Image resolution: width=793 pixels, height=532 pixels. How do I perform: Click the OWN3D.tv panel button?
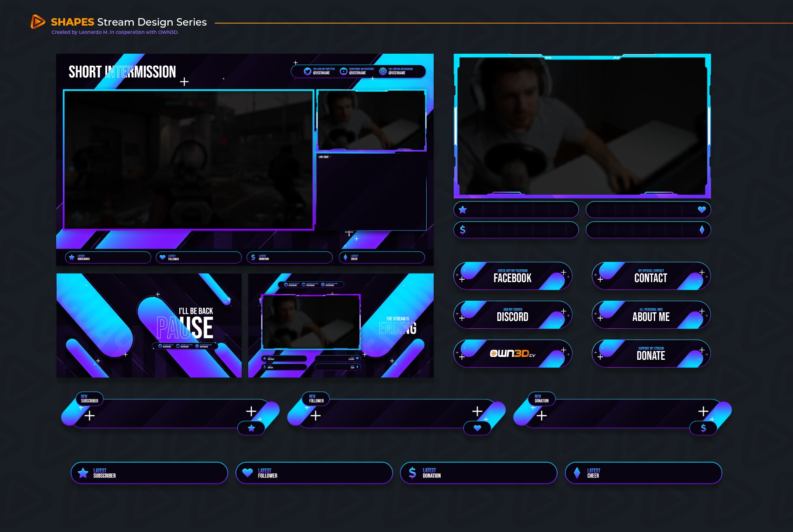click(513, 354)
